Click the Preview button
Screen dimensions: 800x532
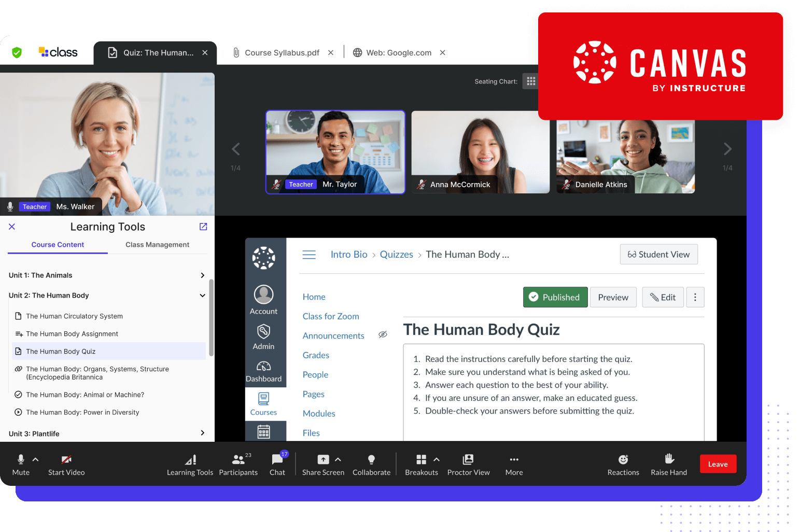click(x=613, y=297)
